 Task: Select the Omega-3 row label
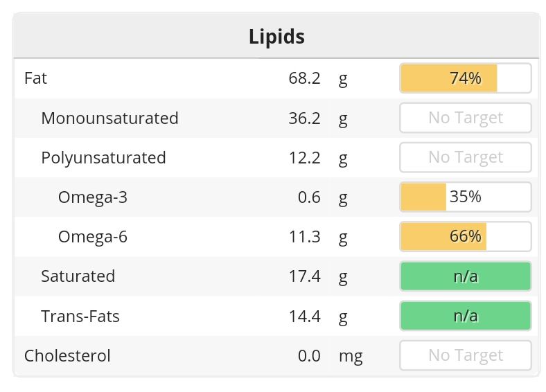(93, 197)
